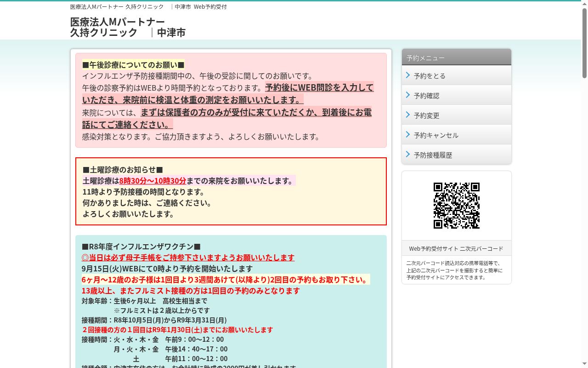Click the red line 13歳以上、またフルミスト接種の方
This screenshot has width=588, height=368.
click(191, 291)
